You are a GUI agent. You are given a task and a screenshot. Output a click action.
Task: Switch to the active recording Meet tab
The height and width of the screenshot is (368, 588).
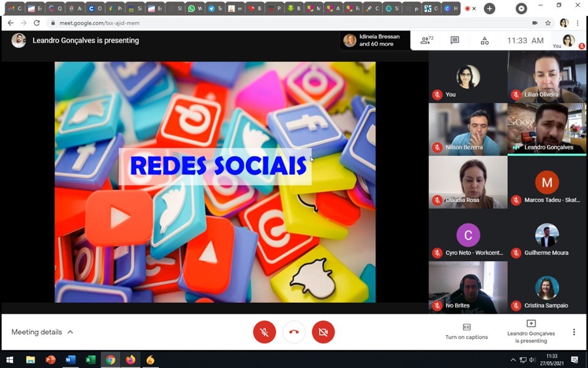pos(469,9)
